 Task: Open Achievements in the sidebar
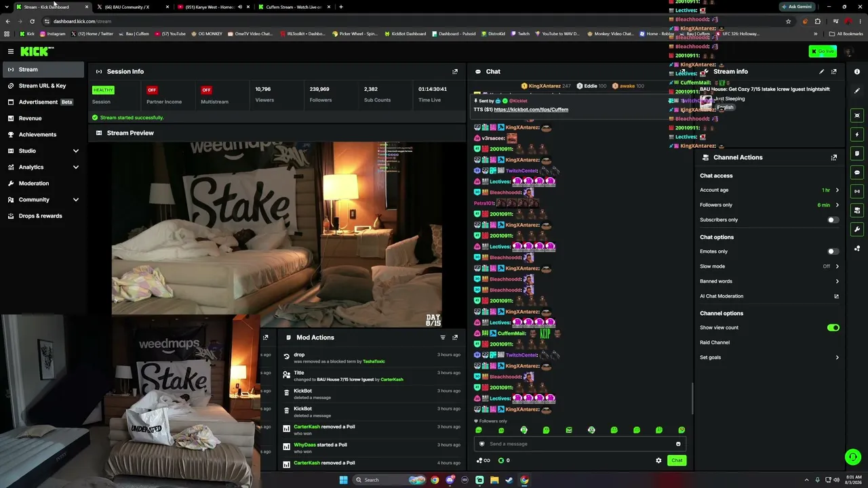click(x=42, y=134)
